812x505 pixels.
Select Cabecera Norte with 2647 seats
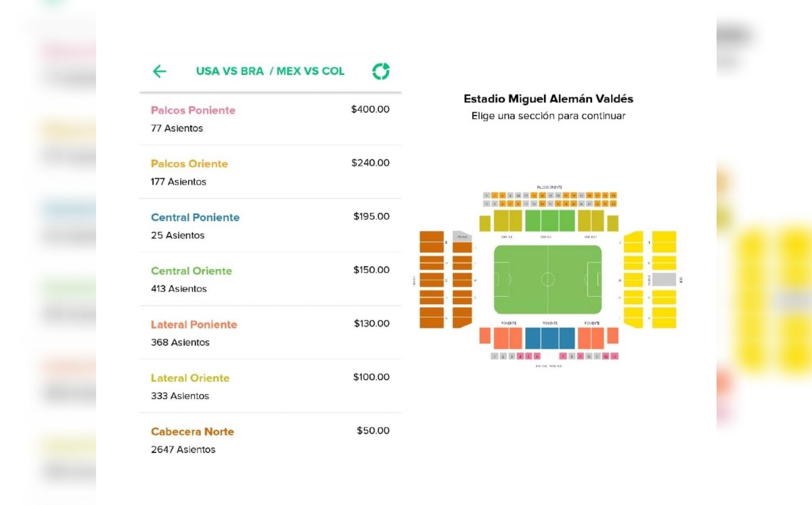[270, 439]
